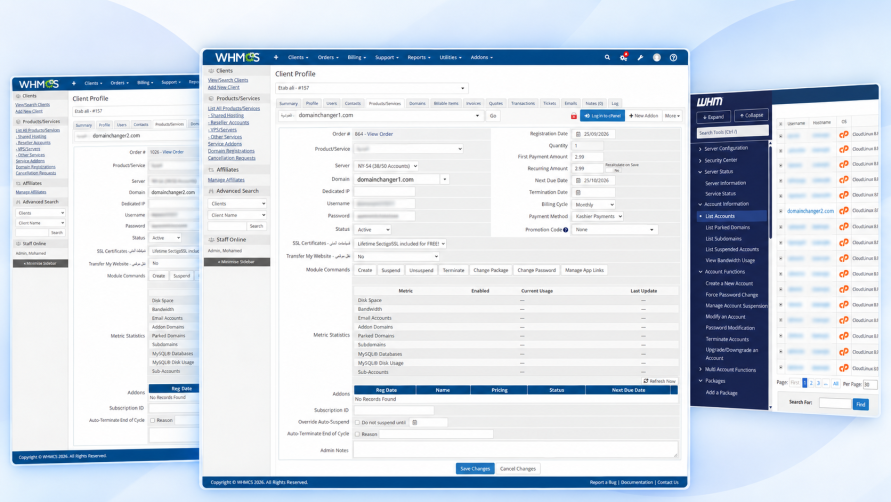
Task: Click the plus quick-add icon in main WHMCS navbar
Action: pyautogui.click(x=276, y=57)
